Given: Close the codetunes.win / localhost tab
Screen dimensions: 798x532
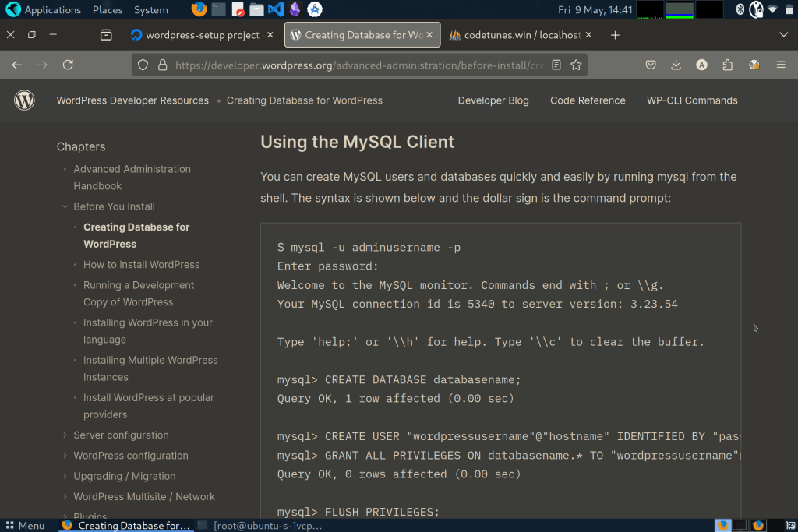Looking at the screenshot, I should [x=588, y=35].
